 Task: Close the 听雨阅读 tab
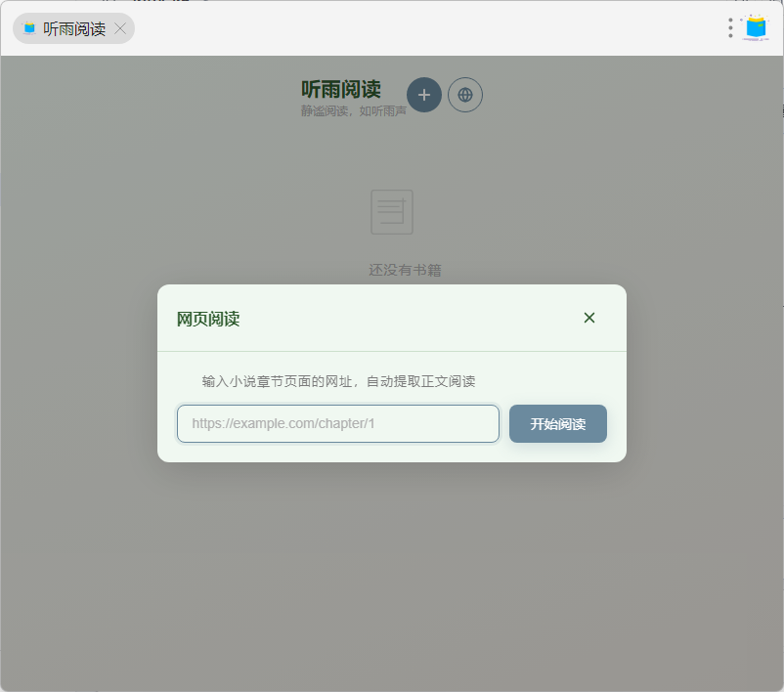120,28
